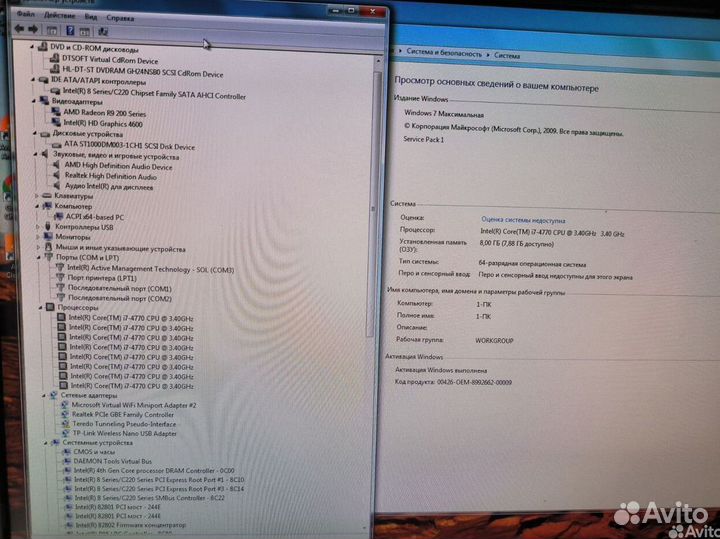Screen dimensions: 720x539
Task: Click Система и безопасность in the System window
Action: [444, 53]
